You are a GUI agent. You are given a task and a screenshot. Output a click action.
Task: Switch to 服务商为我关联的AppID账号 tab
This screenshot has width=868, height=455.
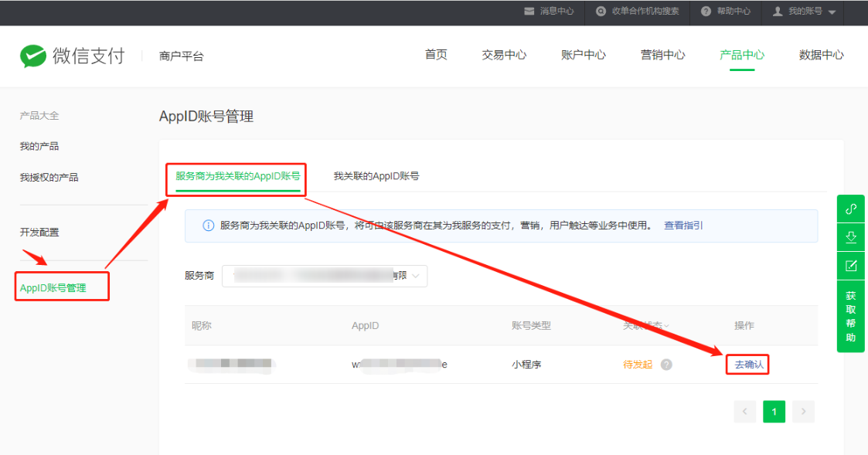(237, 176)
